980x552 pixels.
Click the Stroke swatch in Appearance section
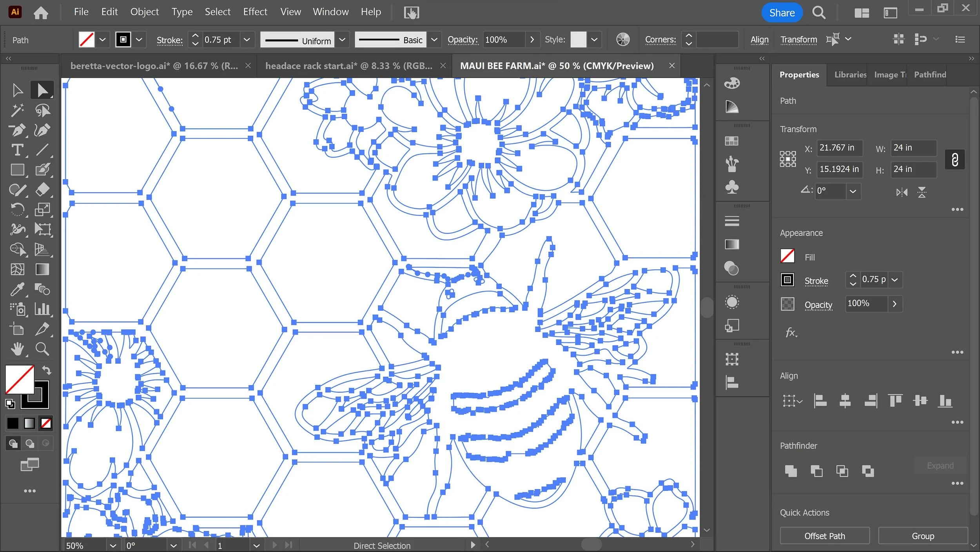(x=787, y=280)
